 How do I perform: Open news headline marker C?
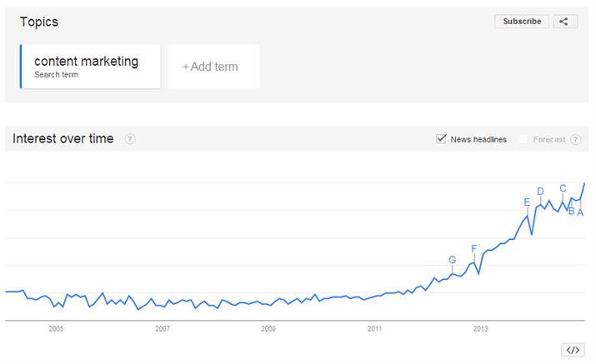pyautogui.click(x=563, y=188)
